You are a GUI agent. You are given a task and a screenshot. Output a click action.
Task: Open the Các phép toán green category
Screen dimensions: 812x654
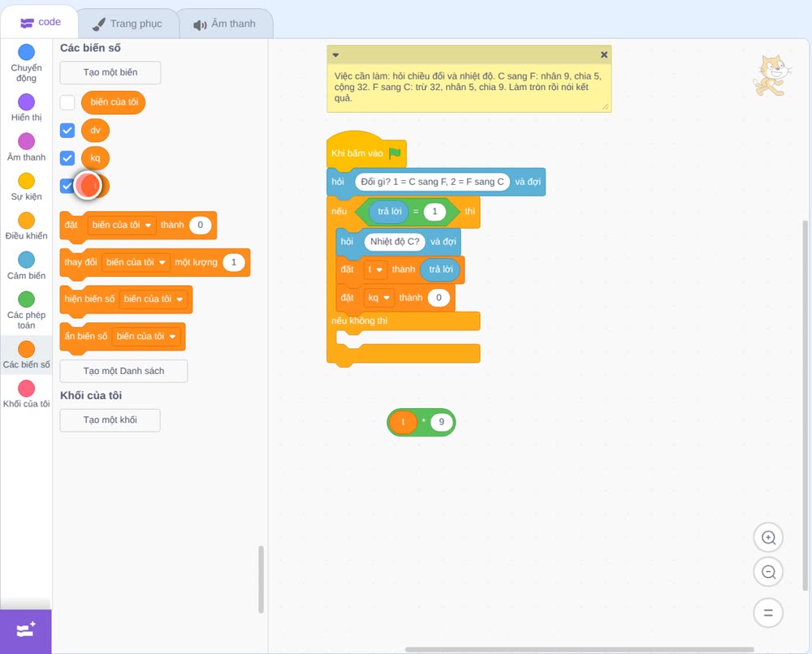coord(27,299)
